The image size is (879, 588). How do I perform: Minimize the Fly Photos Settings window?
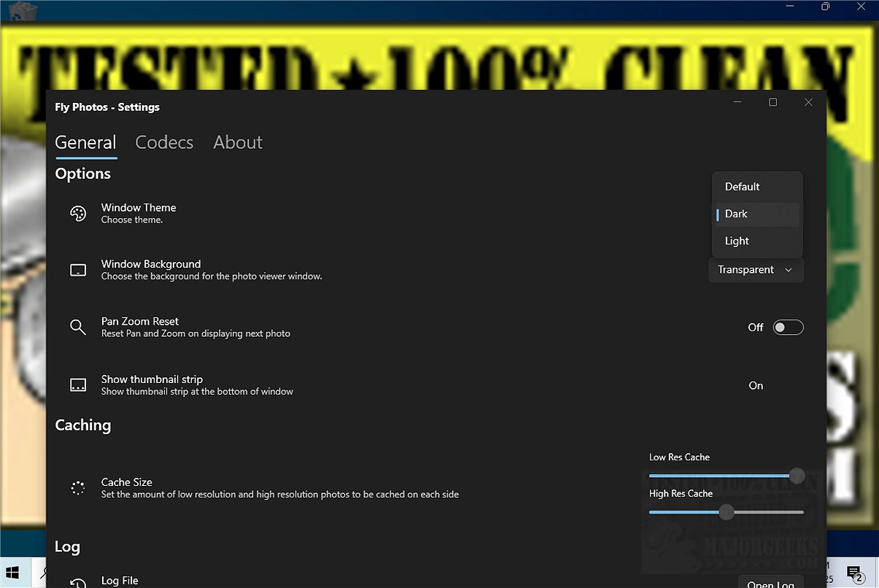coord(739,102)
